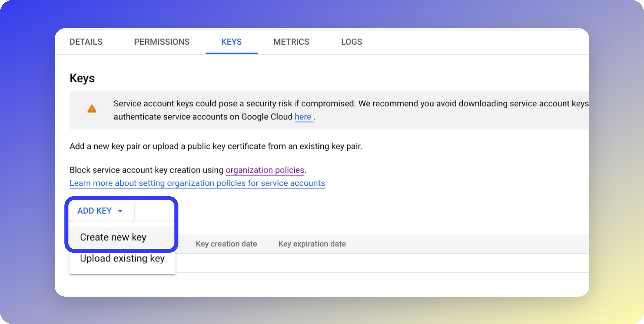Click Learn more about setting organization policies
The height and width of the screenshot is (324, 644).
pyautogui.click(x=197, y=183)
